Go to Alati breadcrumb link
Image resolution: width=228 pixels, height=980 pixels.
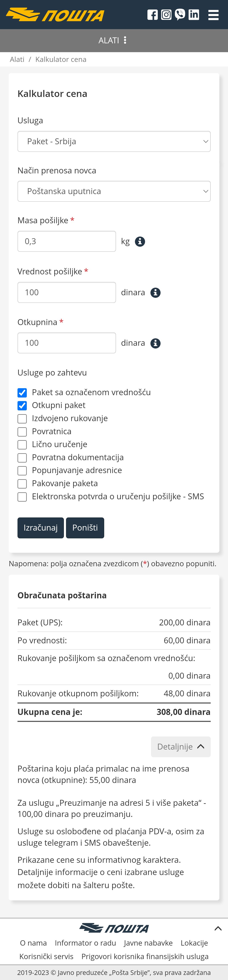pyautogui.click(x=17, y=59)
